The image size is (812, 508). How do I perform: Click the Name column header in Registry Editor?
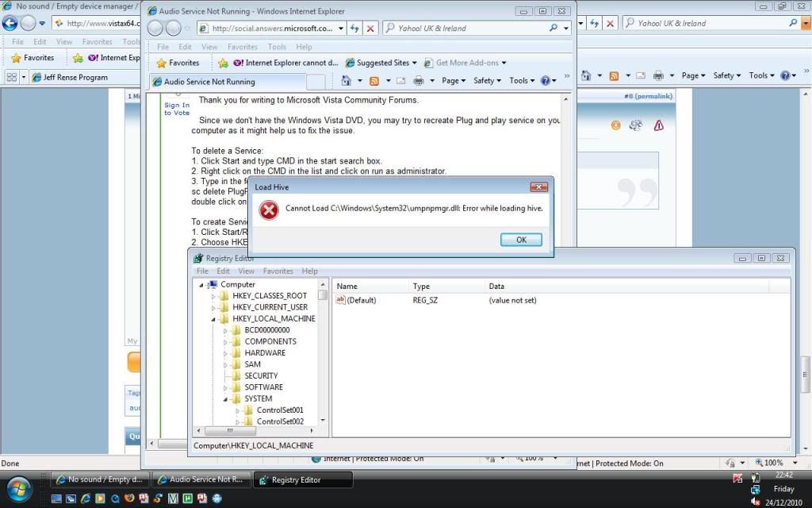(370, 286)
